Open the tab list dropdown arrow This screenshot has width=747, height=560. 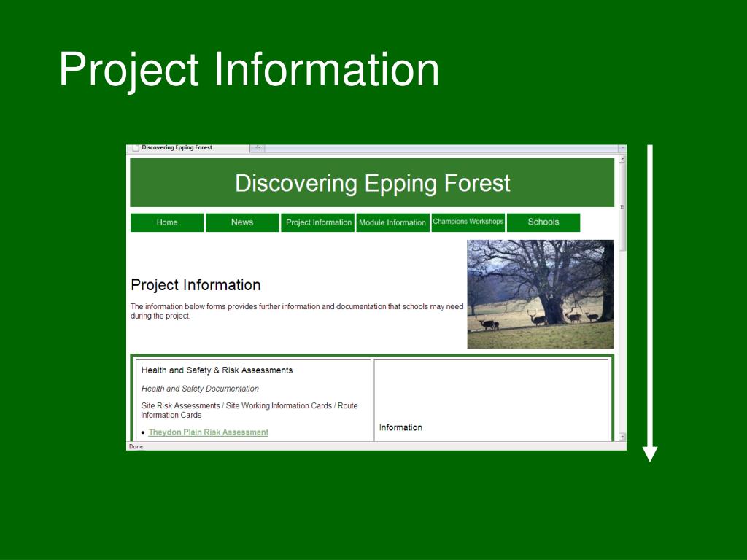[x=622, y=148]
